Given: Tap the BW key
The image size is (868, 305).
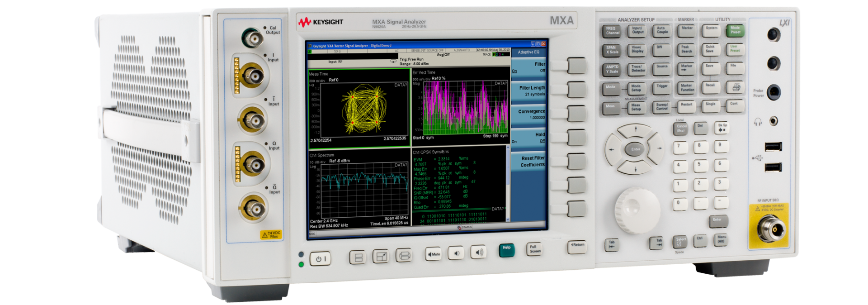Looking at the screenshot, I should click(661, 49).
